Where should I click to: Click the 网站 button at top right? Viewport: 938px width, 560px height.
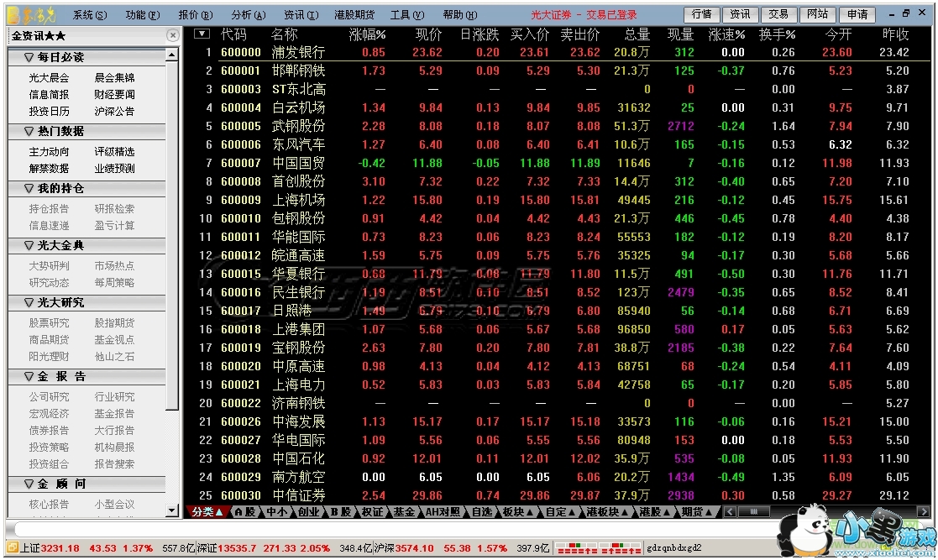pos(817,13)
